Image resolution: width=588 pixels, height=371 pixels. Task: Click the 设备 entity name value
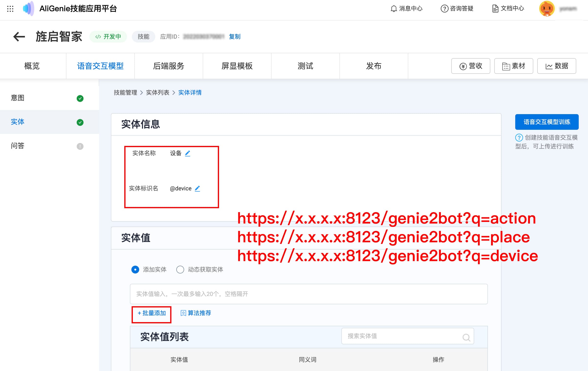(x=176, y=153)
